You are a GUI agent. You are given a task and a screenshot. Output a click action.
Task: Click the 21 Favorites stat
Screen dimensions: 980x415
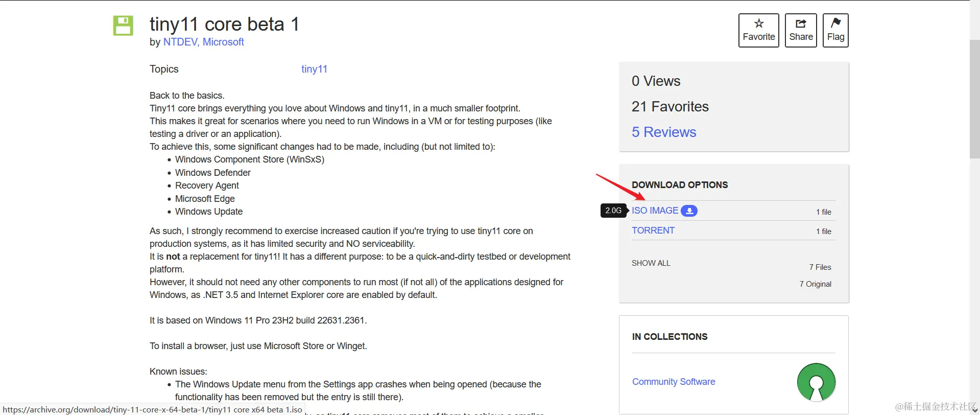(x=670, y=106)
